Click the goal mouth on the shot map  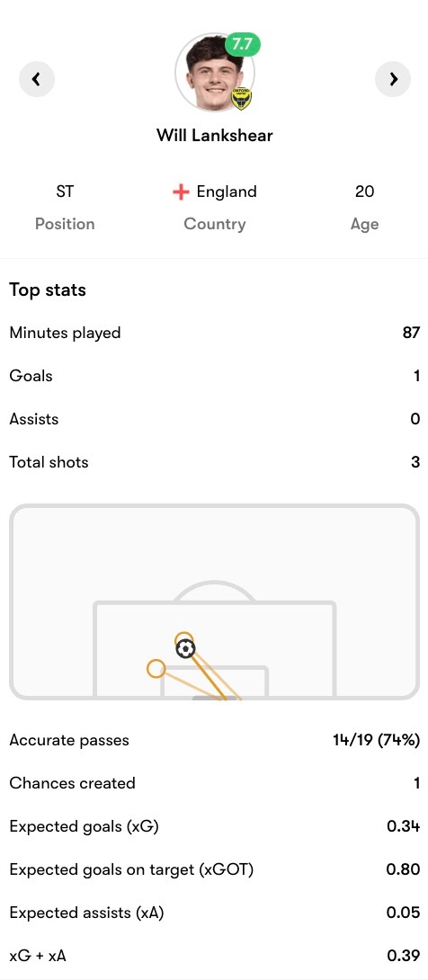click(x=214, y=698)
